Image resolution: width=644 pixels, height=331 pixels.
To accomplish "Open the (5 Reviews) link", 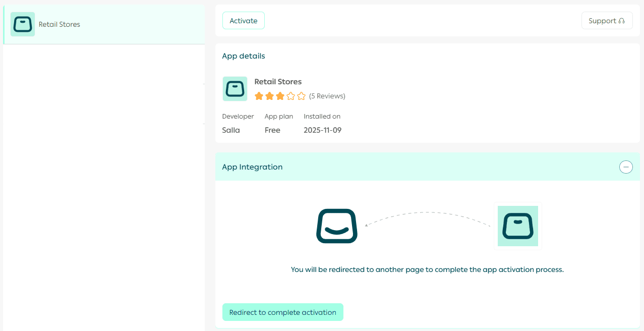I will coord(327,96).
